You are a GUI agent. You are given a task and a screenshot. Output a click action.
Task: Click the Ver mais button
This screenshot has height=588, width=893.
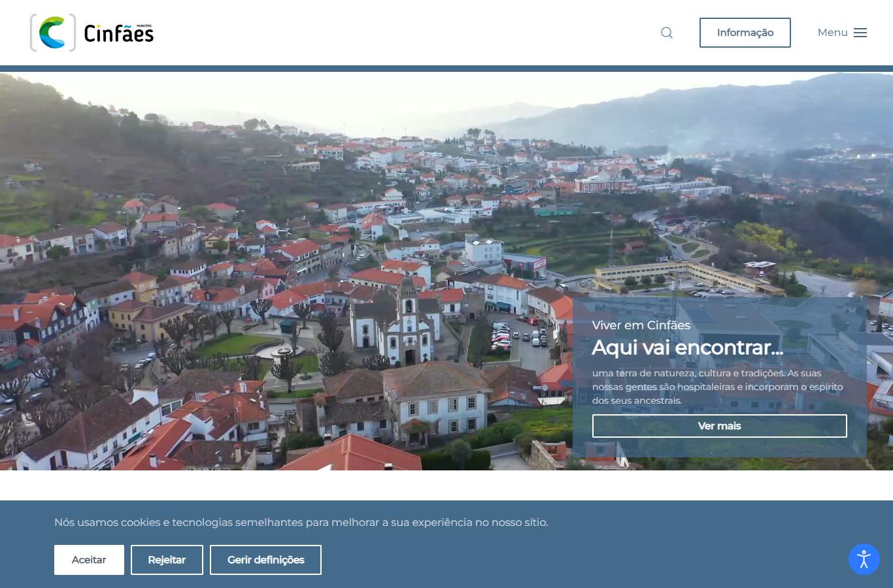click(720, 426)
